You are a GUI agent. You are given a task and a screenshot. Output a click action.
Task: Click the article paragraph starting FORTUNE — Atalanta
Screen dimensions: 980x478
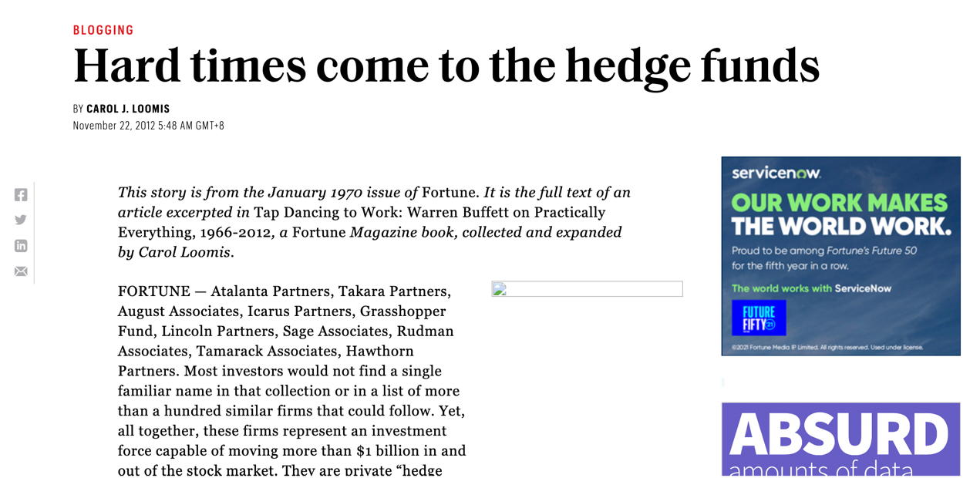click(x=291, y=381)
